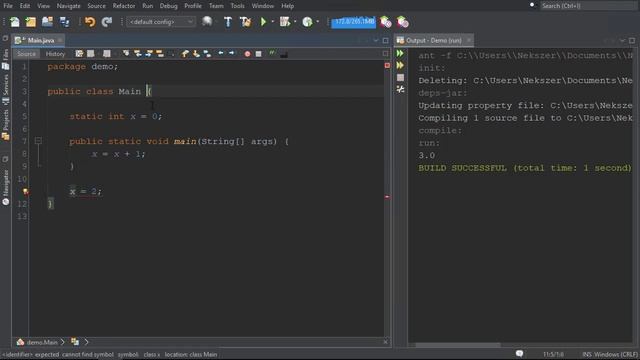Image resolution: width=640 pixels, height=360 pixels.
Task: Open the editor documents list dropdown
Action: pyautogui.click(x=376, y=40)
